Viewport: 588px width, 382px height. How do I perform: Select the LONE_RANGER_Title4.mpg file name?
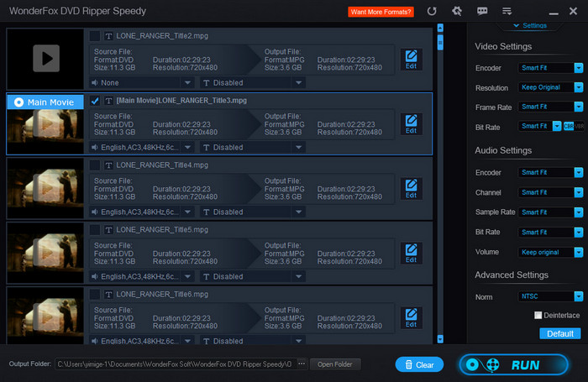(x=162, y=165)
